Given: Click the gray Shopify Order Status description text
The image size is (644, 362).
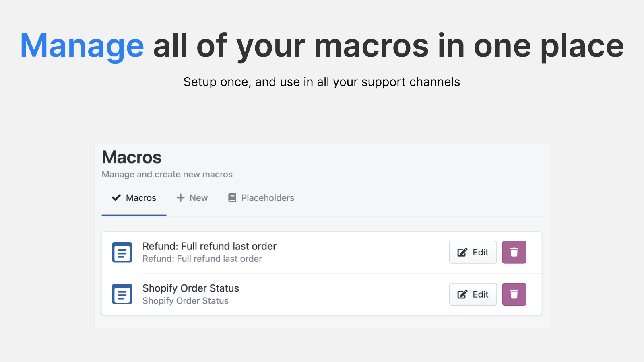Looking at the screenshot, I should 186,301.
